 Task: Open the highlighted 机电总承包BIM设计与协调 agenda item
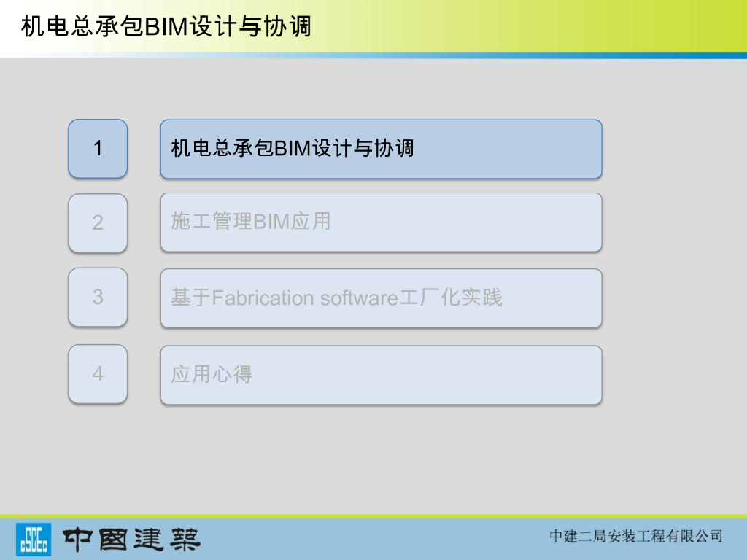[x=381, y=149]
